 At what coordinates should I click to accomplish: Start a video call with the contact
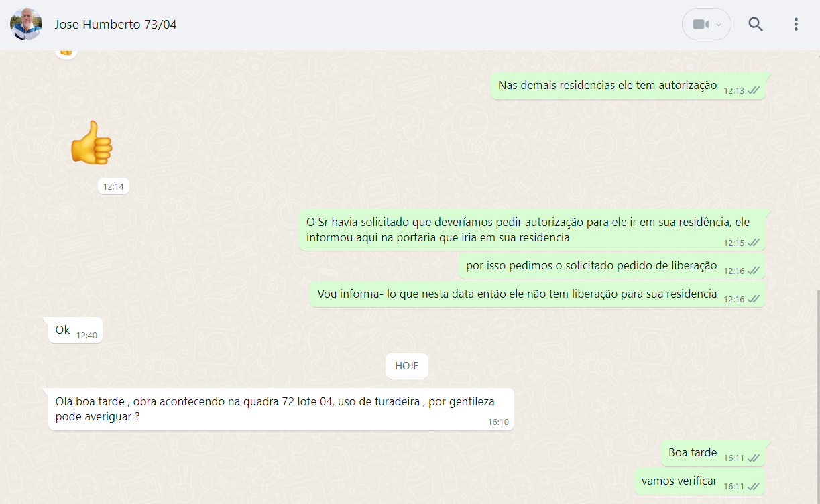coord(700,25)
